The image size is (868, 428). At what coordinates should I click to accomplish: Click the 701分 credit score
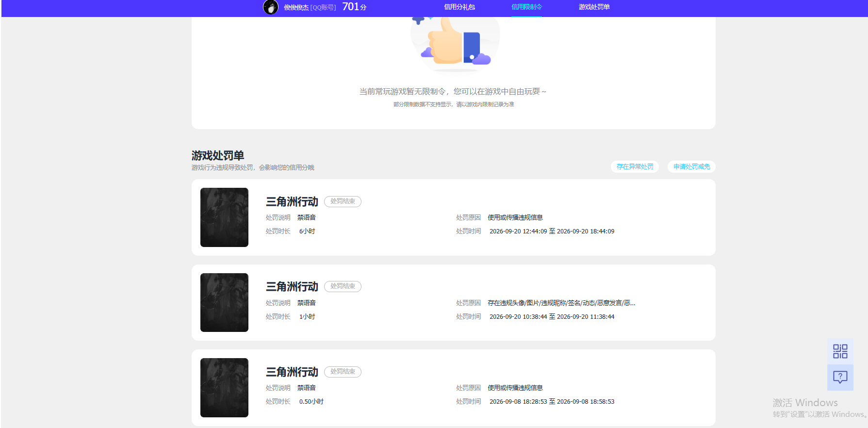(x=354, y=7)
